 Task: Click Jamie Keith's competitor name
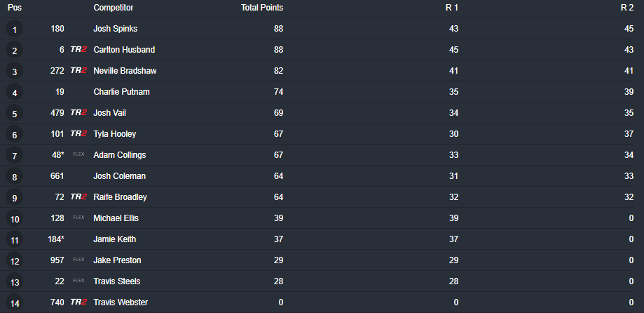pos(115,239)
